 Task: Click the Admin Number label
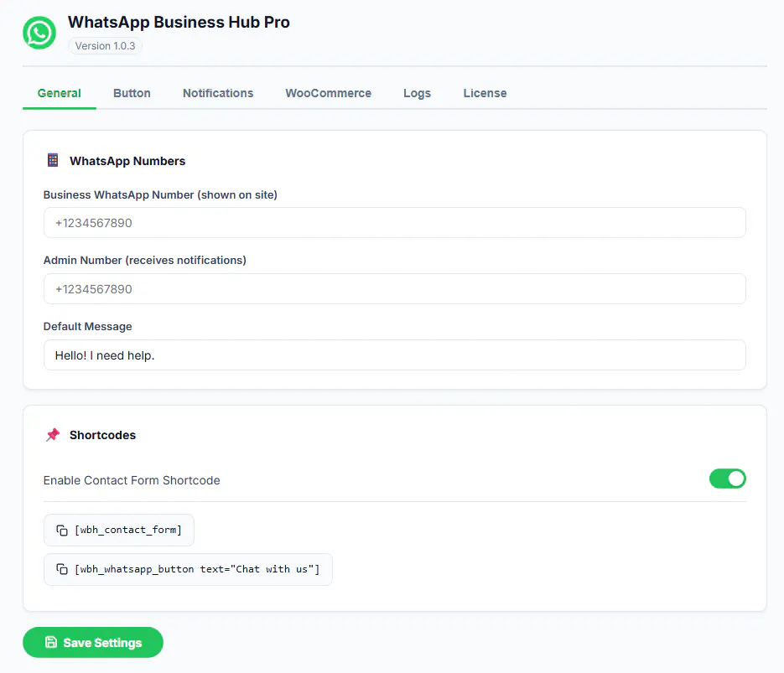[x=144, y=261]
